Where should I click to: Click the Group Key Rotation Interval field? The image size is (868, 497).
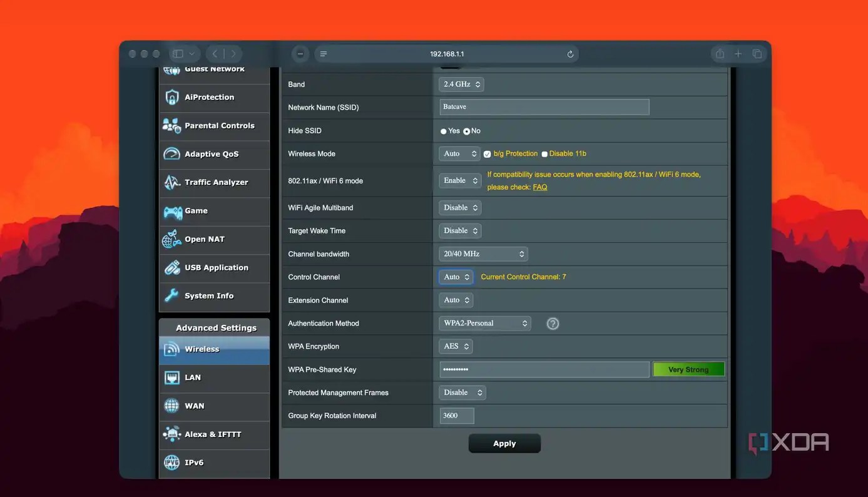coord(457,416)
